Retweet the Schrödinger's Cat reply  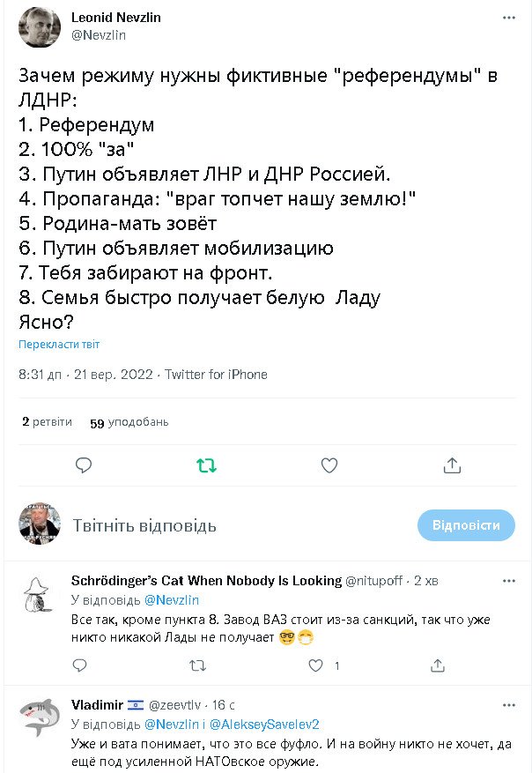click(x=197, y=666)
